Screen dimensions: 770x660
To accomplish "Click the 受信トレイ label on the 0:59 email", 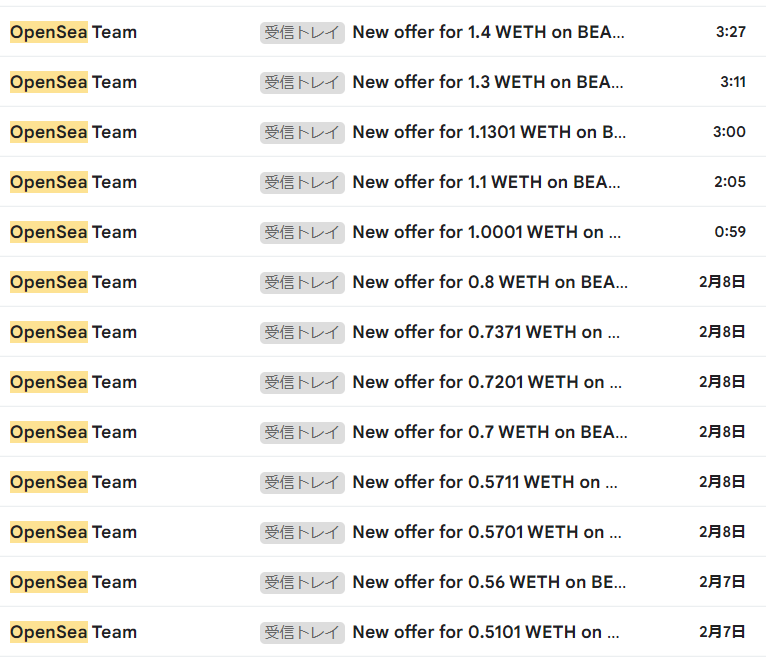I will (302, 233).
